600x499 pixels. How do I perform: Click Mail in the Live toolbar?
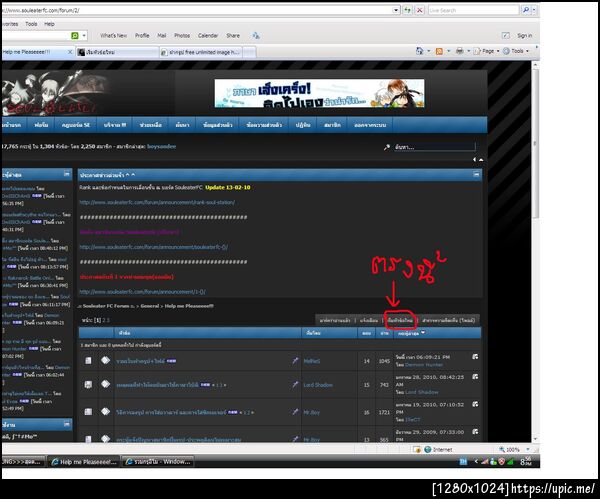[162, 36]
